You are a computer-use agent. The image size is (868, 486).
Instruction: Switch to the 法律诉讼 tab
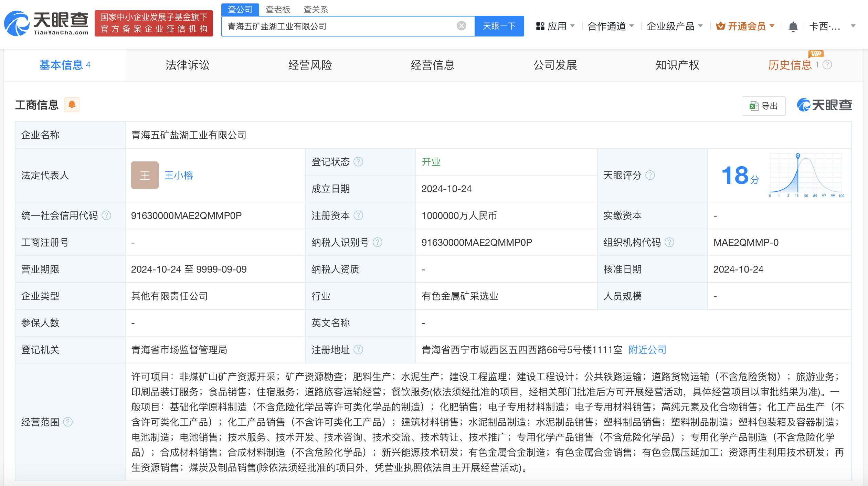(187, 65)
